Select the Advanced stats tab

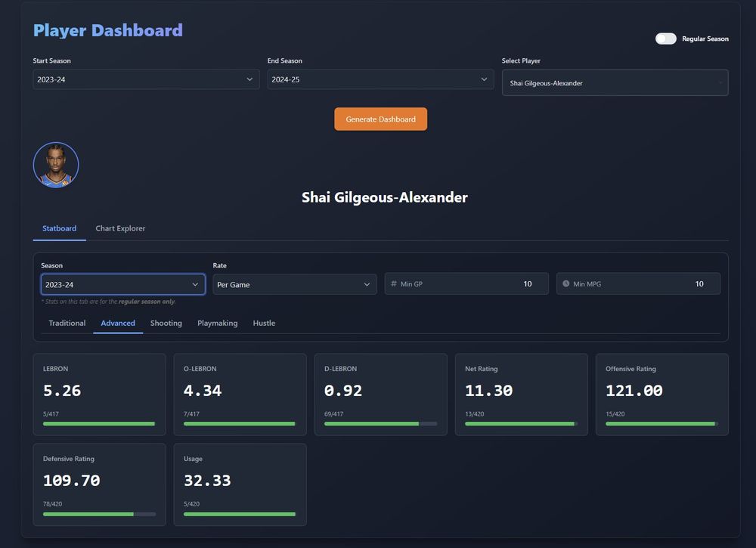(118, 323)
